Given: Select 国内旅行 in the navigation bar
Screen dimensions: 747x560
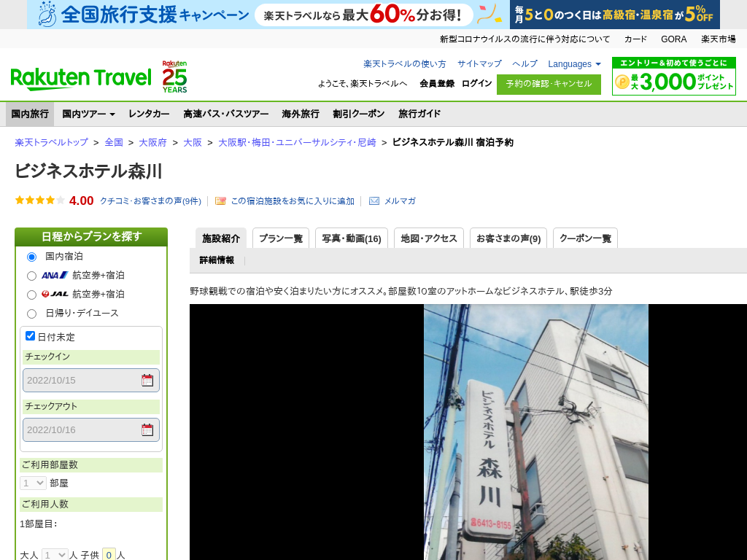Looking at the screenshot, I should coord(30,114).
